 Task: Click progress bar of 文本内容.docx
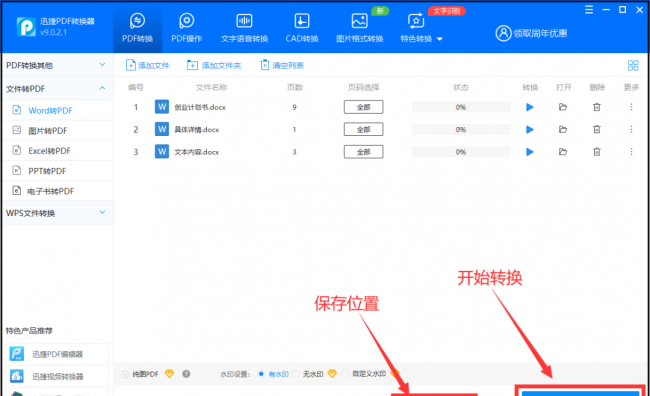(x=461, y=152)
